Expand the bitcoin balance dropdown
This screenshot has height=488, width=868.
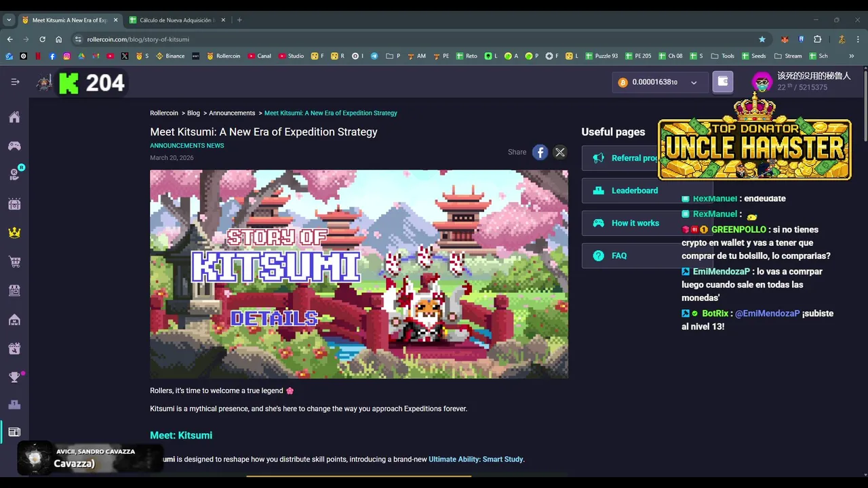pyautogui.click(x=694, y=83)
